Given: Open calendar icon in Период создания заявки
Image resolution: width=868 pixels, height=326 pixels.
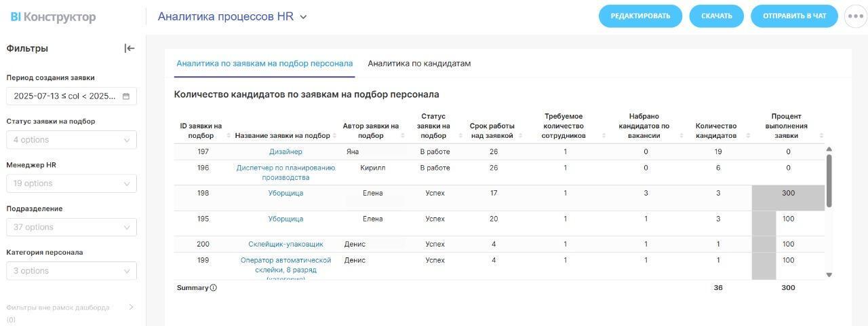Looking at the screenshot, I should click(125, 96).
